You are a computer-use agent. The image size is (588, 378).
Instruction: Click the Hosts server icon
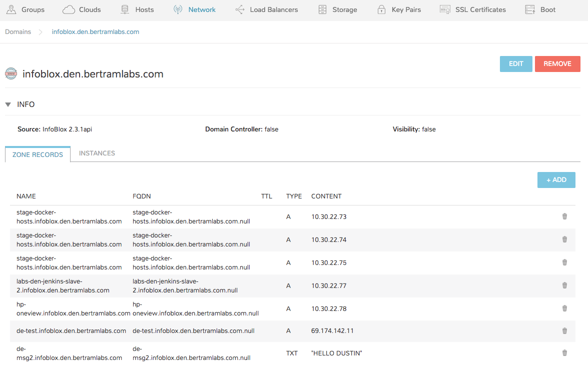pyautogui.click(x=125, y=9)
